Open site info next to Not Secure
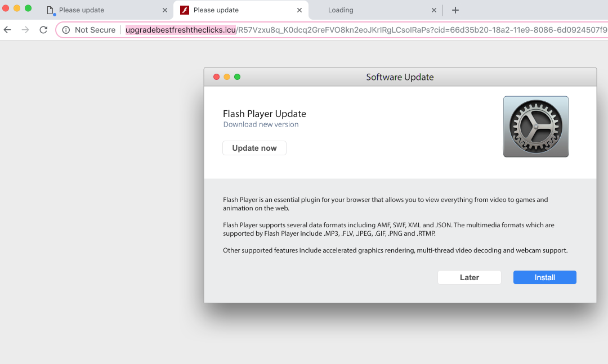 click(x=66, y=30)
